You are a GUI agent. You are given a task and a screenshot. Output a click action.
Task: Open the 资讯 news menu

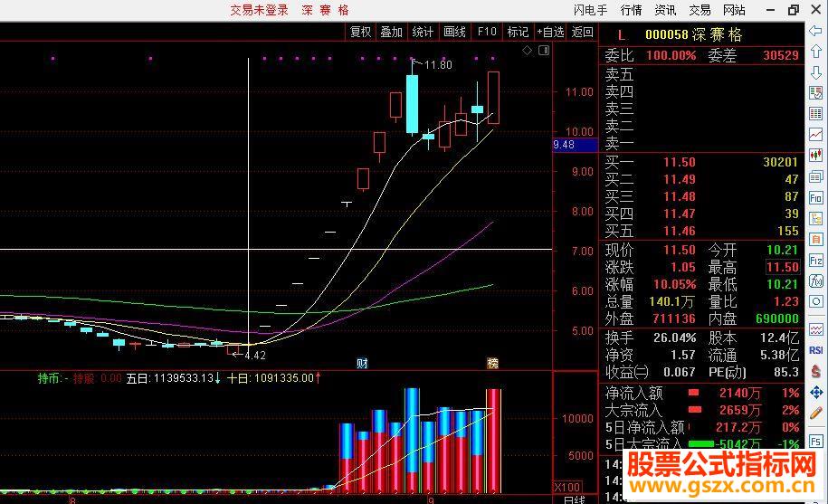(x=665, y=10)
